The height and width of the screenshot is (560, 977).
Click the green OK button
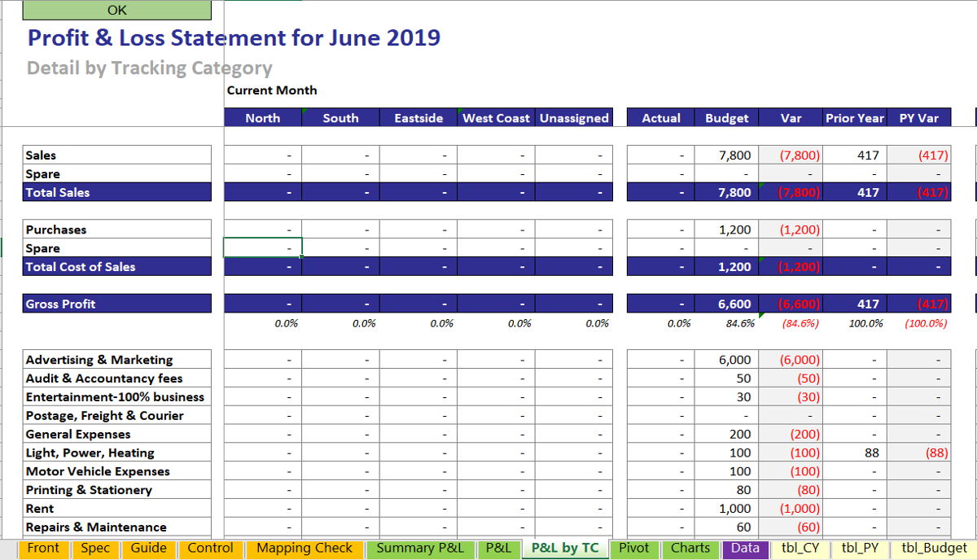(x=116, y=10)
